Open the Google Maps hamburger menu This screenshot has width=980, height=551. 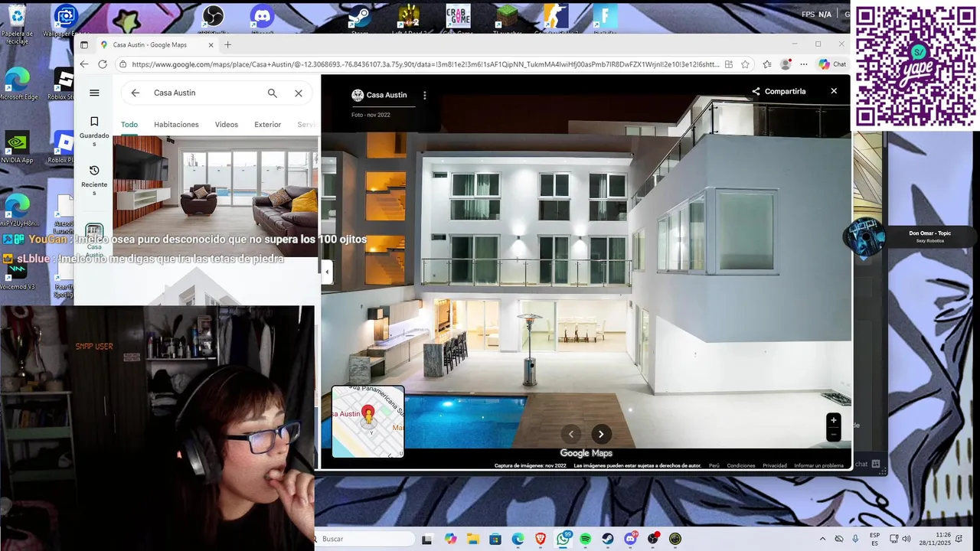[94, 93]
